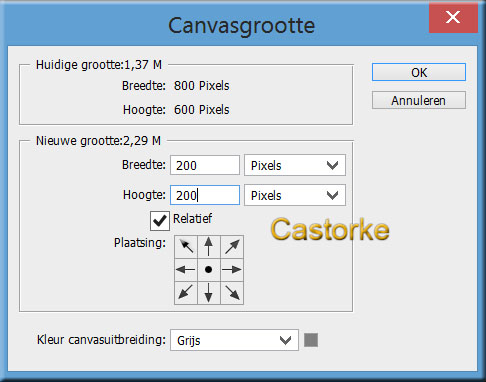The image size is (486, 382).
Task: Anchor canvas to middle-right arrow
Action: [232, 269]
